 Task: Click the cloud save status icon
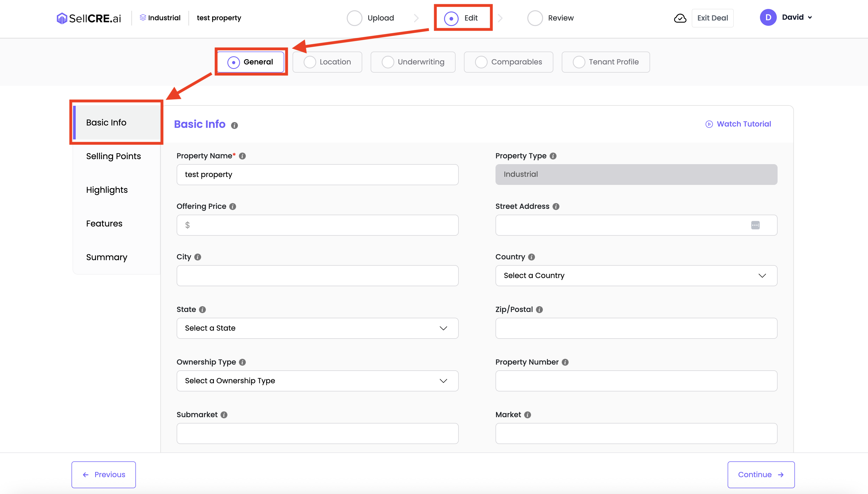(x=680, y=18)
